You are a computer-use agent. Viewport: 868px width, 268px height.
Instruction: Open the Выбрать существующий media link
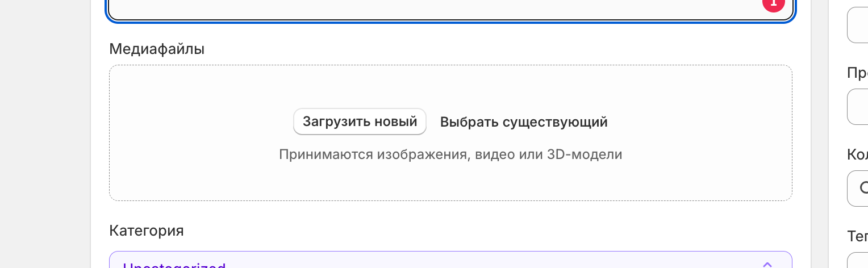524,122
